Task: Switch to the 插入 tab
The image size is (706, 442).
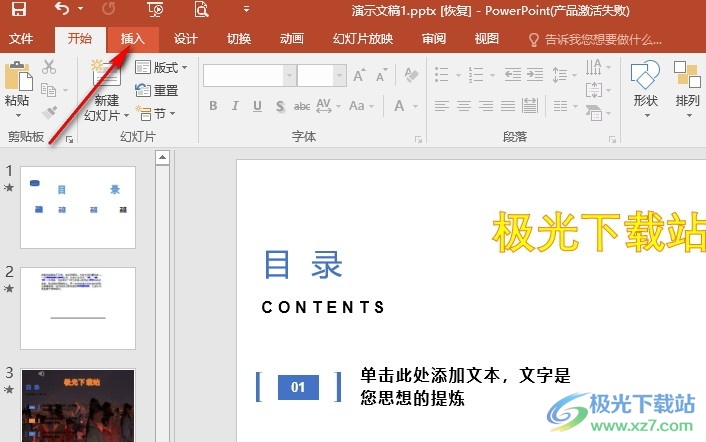Action: [132, 39]
